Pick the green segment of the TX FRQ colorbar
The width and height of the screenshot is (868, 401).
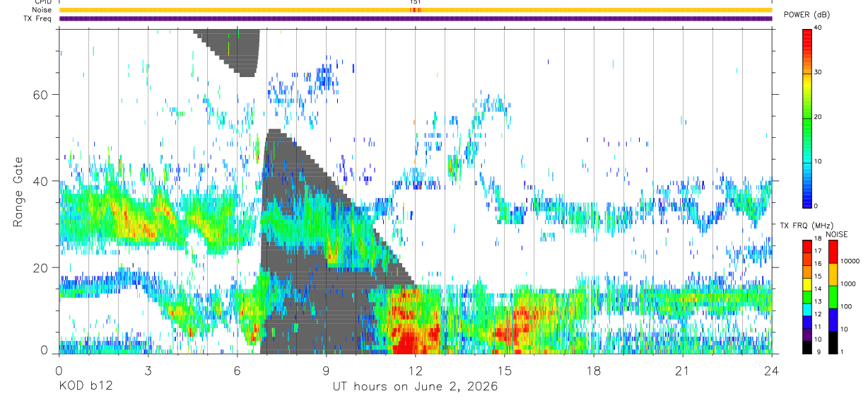point(807,297)
